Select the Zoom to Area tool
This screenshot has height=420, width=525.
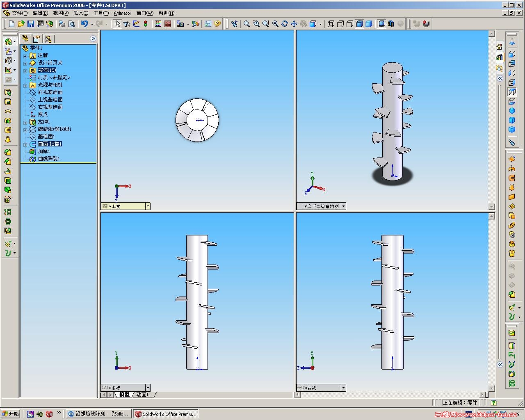pyautogui.click(x=256, y=24)
